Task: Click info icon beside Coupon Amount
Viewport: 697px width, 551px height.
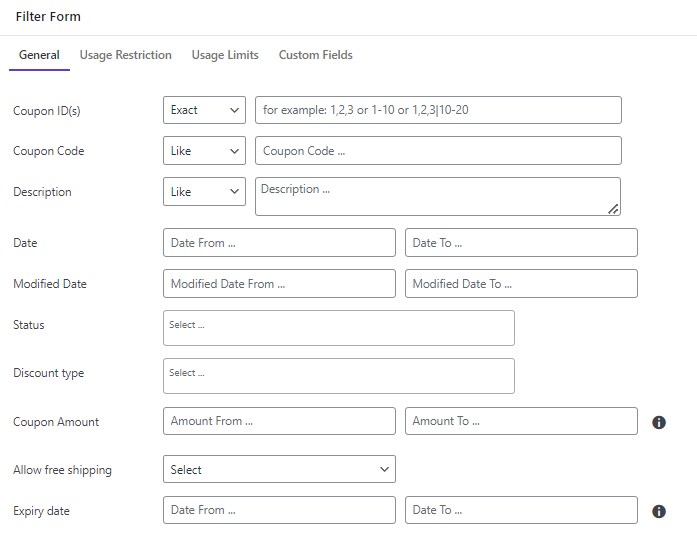Action: point(659,422)
